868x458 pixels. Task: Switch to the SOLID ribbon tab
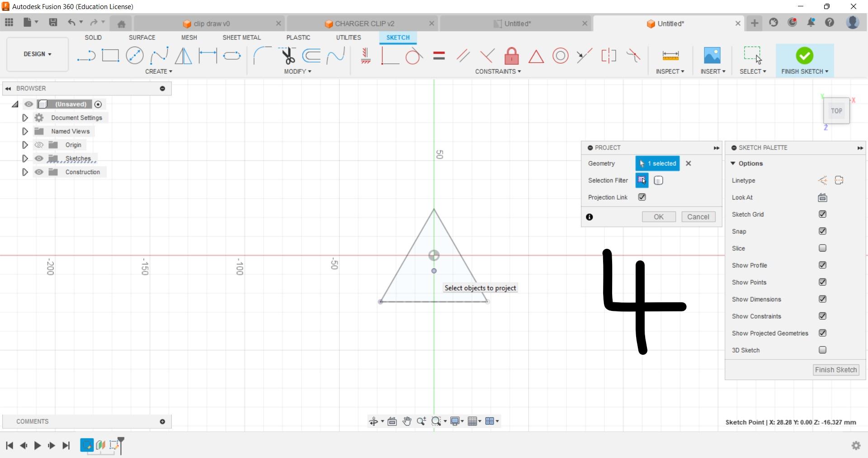[x=93, y=38]
